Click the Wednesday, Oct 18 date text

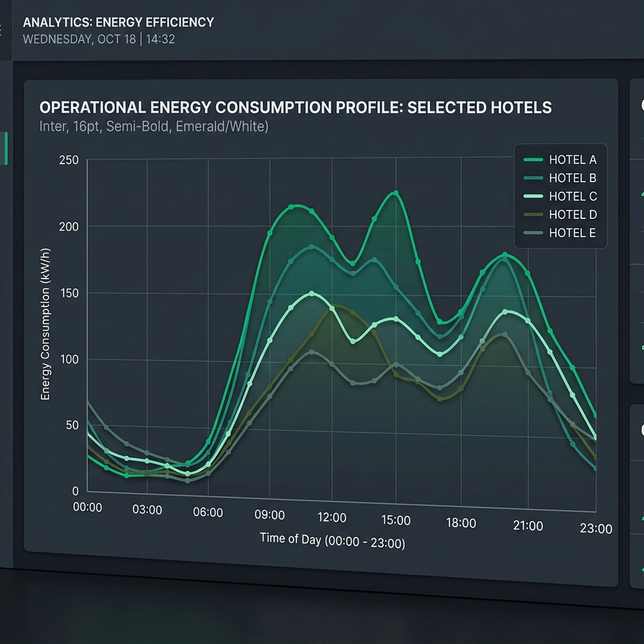(75, 39)
